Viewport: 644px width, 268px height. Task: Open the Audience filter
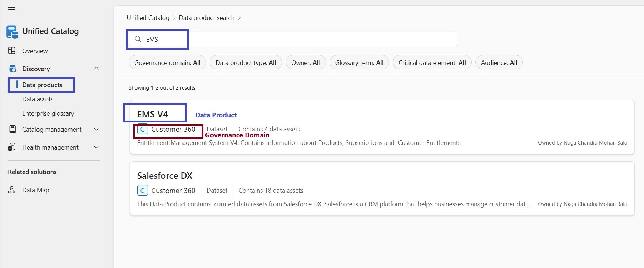pyautogui.click(x=499, y=62)
